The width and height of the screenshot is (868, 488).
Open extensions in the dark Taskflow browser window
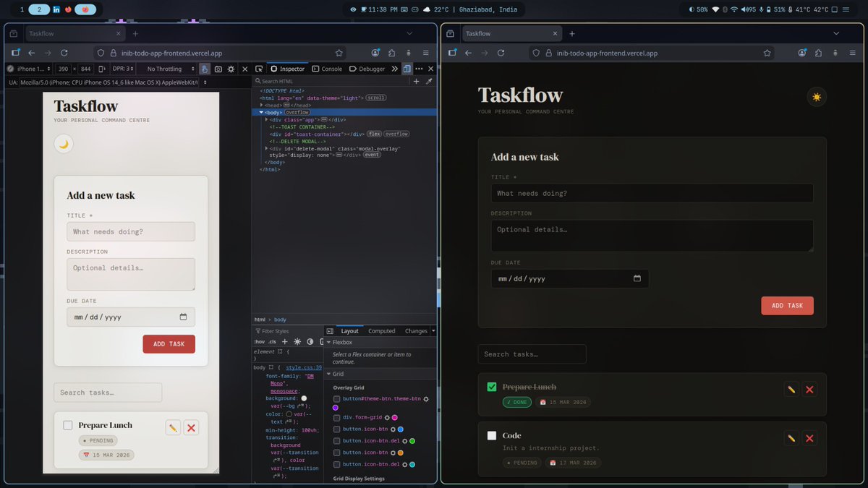point(818,53)
